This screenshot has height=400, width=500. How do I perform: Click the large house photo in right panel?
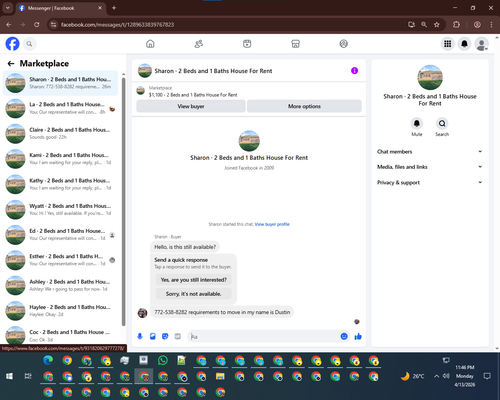pos(430,77)
